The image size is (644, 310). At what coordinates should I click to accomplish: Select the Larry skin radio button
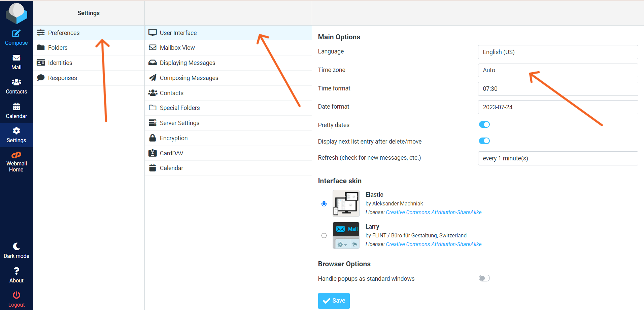click(324, 236)
